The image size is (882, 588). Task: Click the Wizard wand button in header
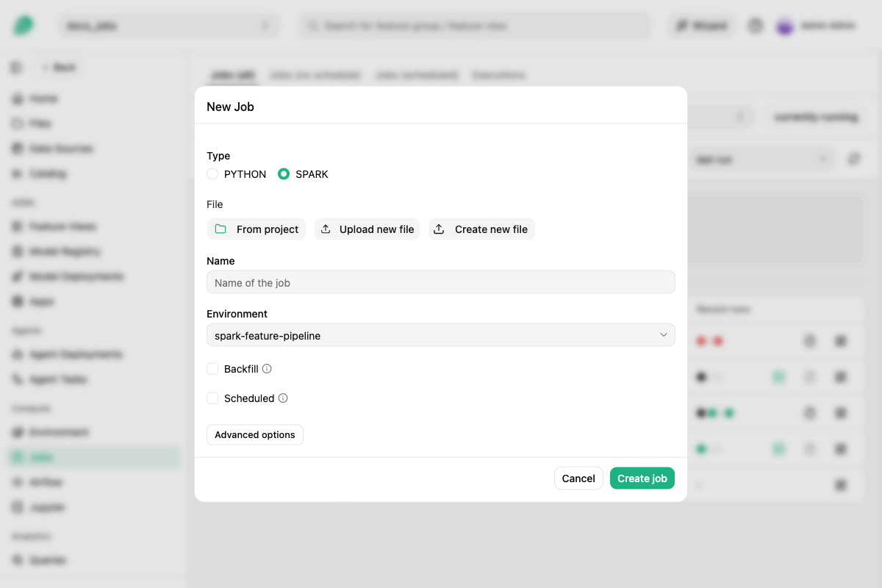(x=702, y=26)
